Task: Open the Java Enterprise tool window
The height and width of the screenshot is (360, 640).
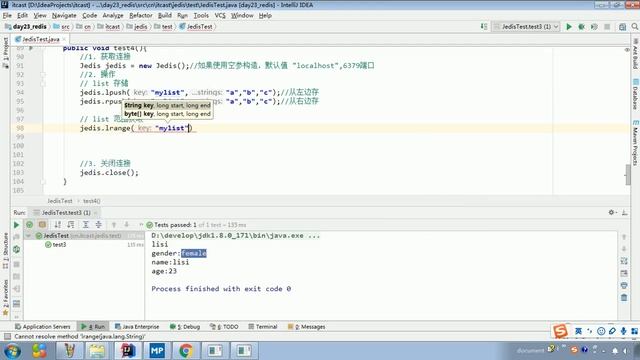Action: coord(137,327)
